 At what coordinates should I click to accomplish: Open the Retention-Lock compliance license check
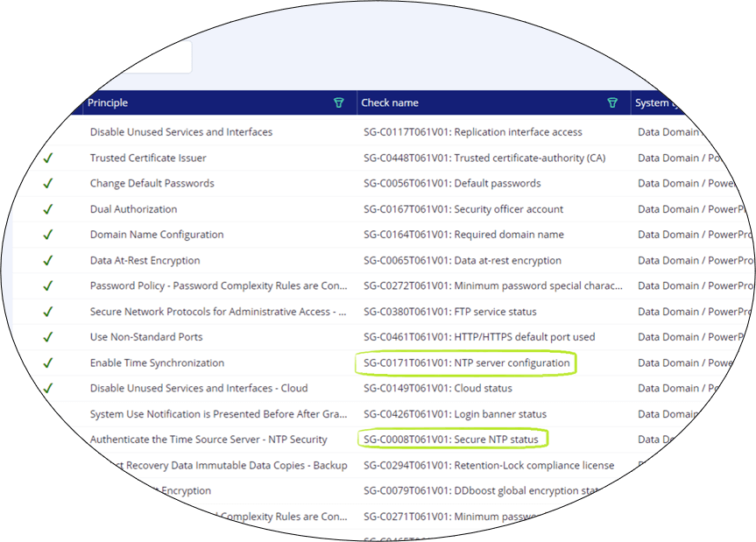tap(489, 465)
